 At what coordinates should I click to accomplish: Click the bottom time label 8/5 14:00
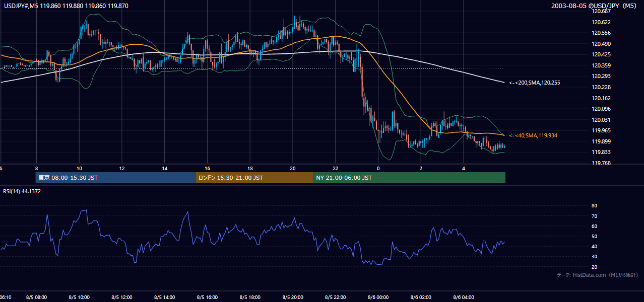tap(165, 297)
